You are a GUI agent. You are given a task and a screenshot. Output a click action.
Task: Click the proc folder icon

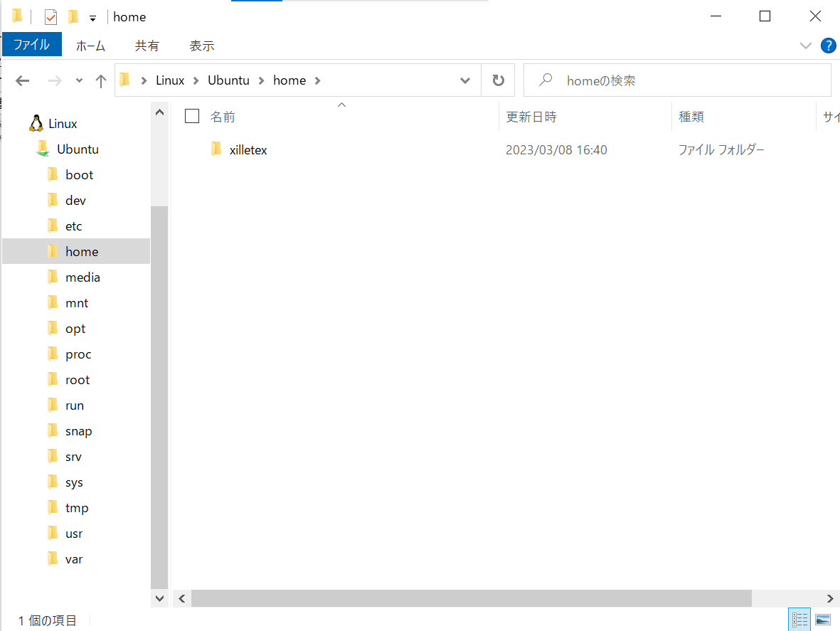(x=53, y=354)
